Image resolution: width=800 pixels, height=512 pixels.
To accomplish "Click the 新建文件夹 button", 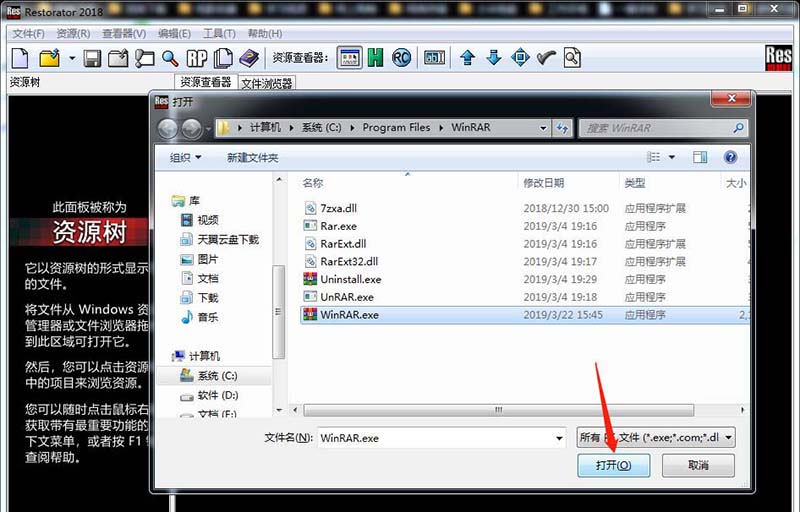I will [253, 158].
